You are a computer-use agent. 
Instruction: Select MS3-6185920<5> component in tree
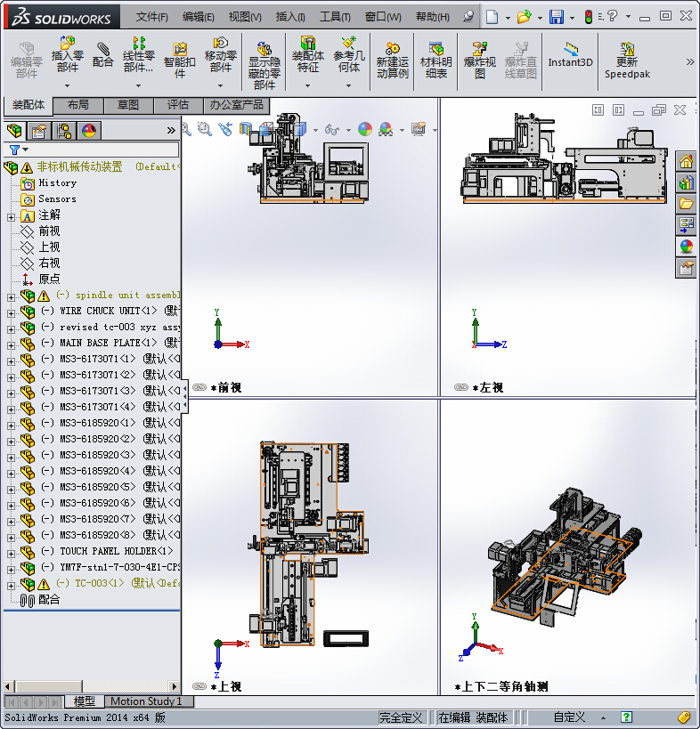coord(97,487)
